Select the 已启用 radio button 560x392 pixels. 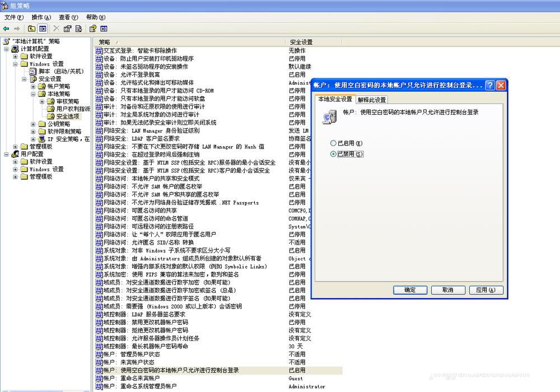click(x=334, y=143)
